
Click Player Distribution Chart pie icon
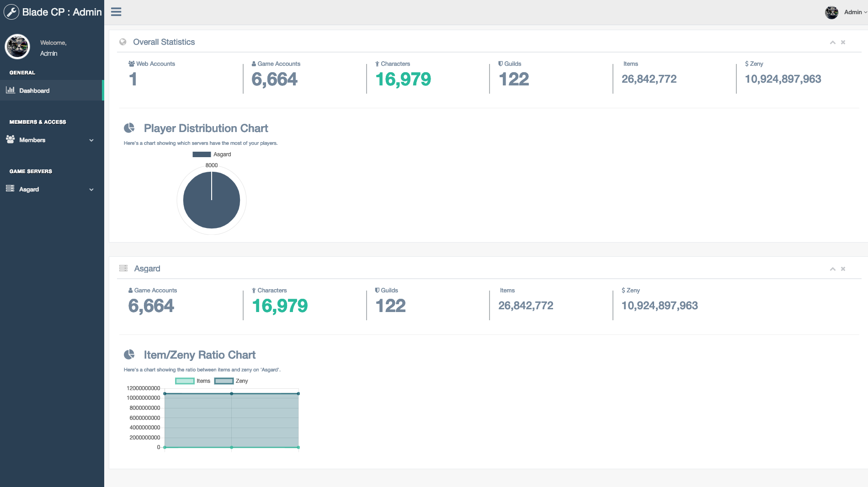click(129, 128)
